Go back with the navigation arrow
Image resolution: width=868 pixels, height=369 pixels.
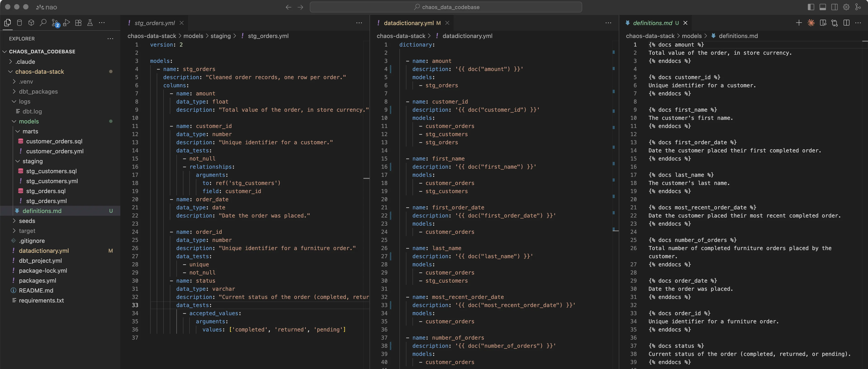[288, 7]
